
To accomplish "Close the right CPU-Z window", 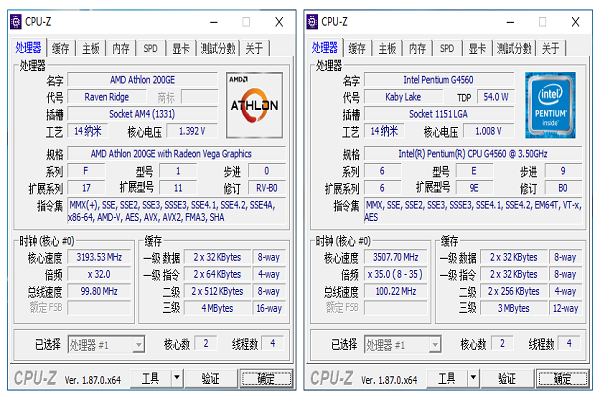I will (576, 22).
